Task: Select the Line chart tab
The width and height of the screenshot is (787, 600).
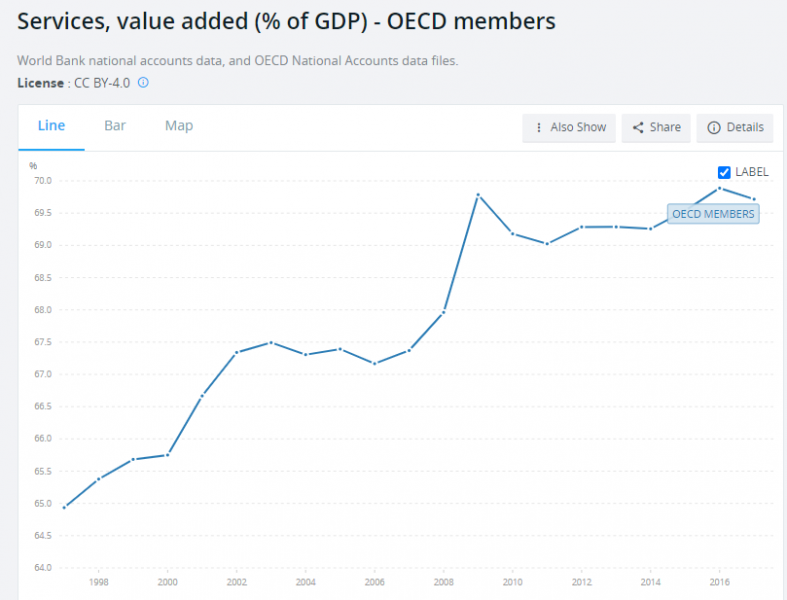Action: click(51, 126)
